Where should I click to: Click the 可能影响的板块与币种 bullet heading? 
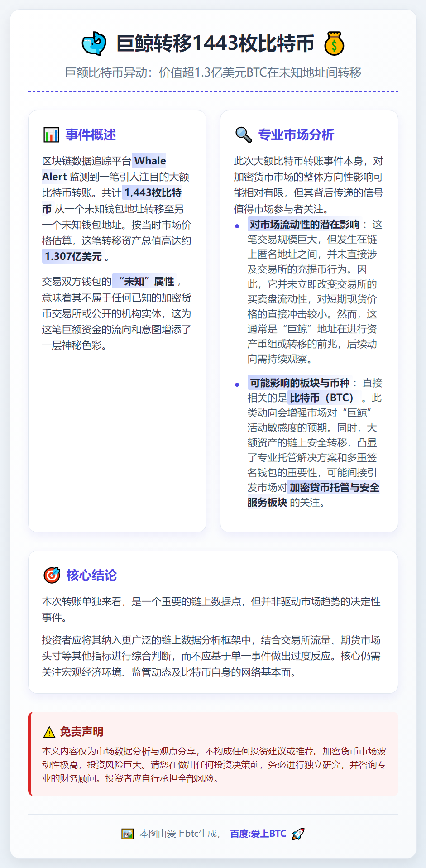[300, 383]
